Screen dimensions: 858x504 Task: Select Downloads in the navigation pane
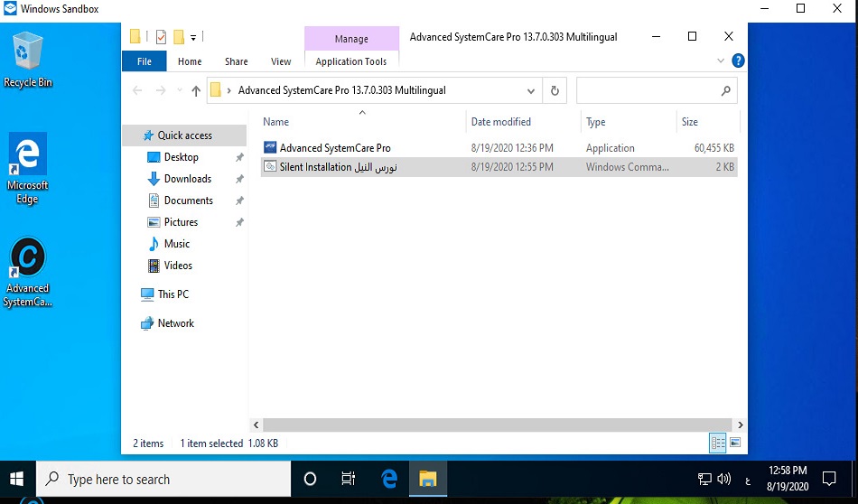tap(187, 179)
